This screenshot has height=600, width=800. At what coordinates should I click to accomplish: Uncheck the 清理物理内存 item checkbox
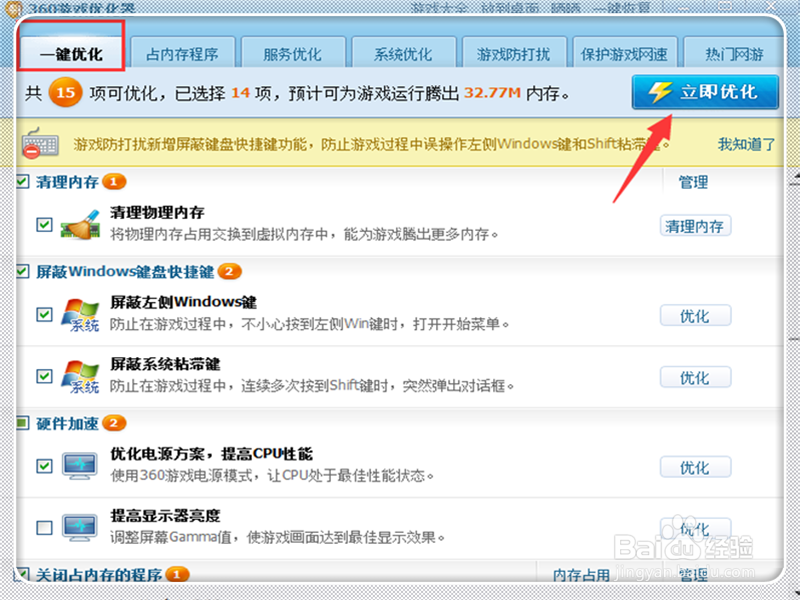click(x=44, y=224)
